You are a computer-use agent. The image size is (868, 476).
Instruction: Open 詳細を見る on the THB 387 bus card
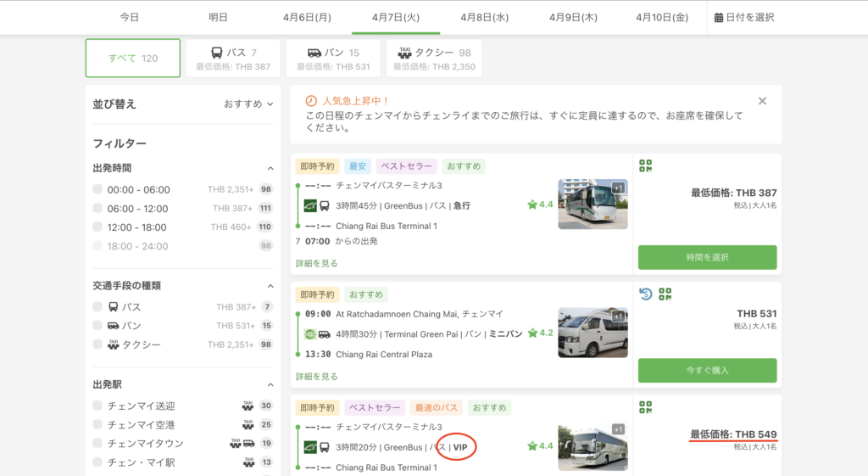[317, 263]
